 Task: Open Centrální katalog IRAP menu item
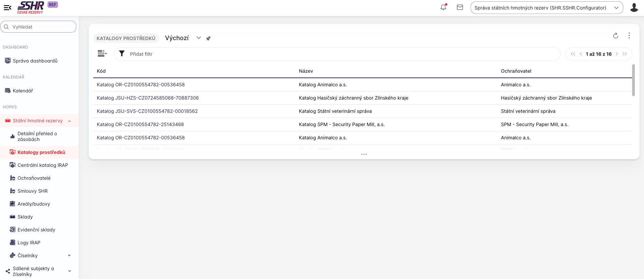(x=43, y=165)
